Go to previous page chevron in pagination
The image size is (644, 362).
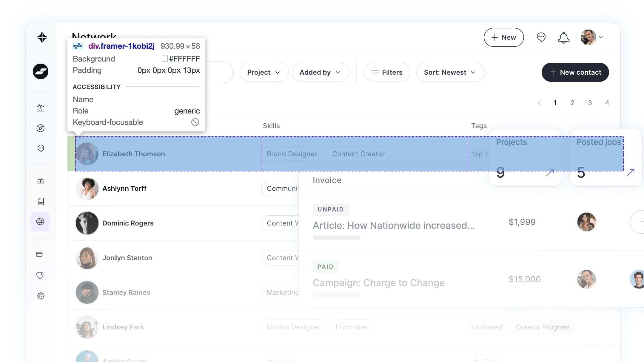point(540,103)
